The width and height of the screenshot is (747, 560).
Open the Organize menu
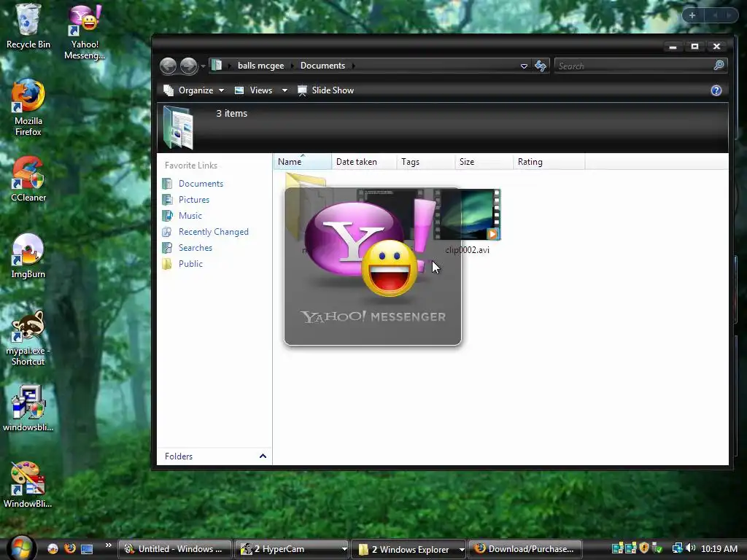[194, 90]
